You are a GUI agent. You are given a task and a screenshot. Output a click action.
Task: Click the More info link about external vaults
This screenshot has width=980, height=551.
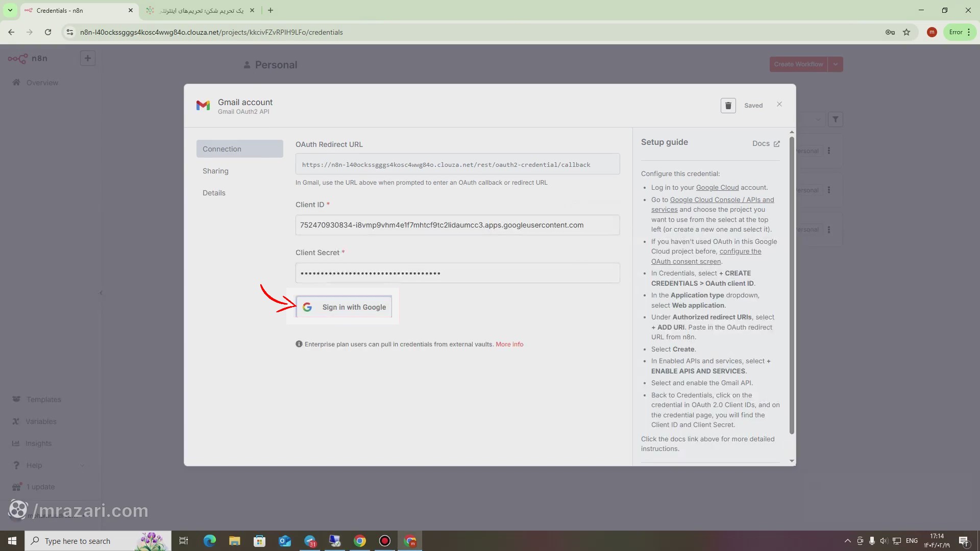pyautogui.click(x=509, y=344)
